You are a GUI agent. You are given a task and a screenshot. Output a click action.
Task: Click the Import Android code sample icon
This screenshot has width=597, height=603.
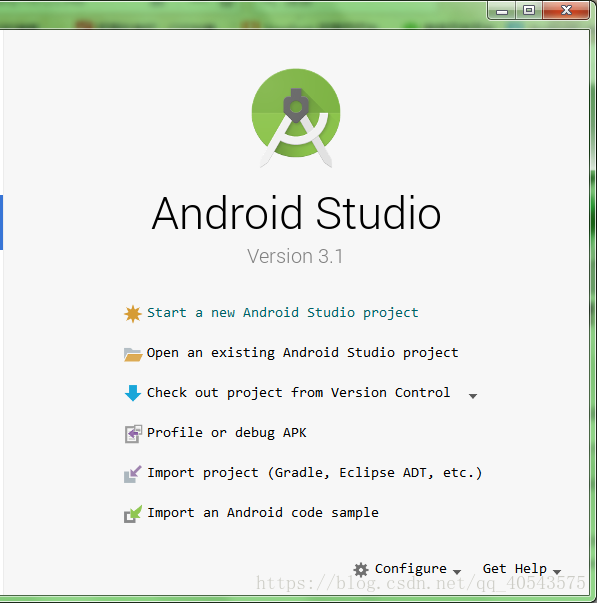click(x=133, y=514)
